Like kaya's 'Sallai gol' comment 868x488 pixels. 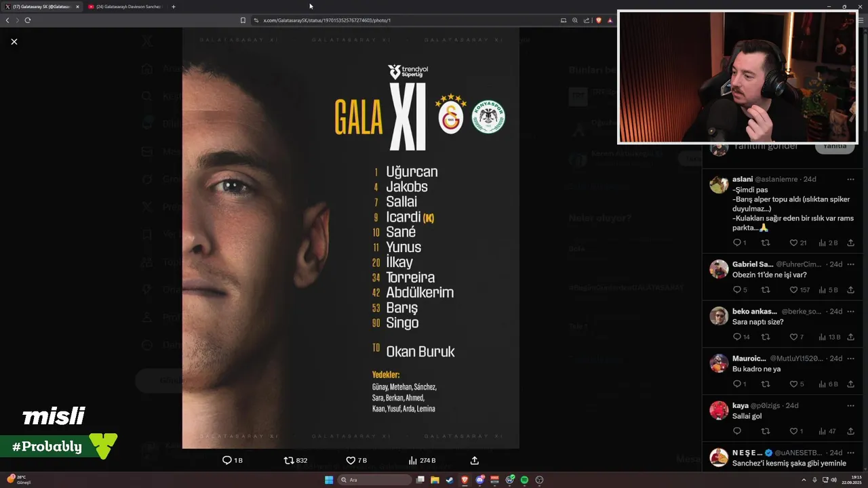click(796, 431)
